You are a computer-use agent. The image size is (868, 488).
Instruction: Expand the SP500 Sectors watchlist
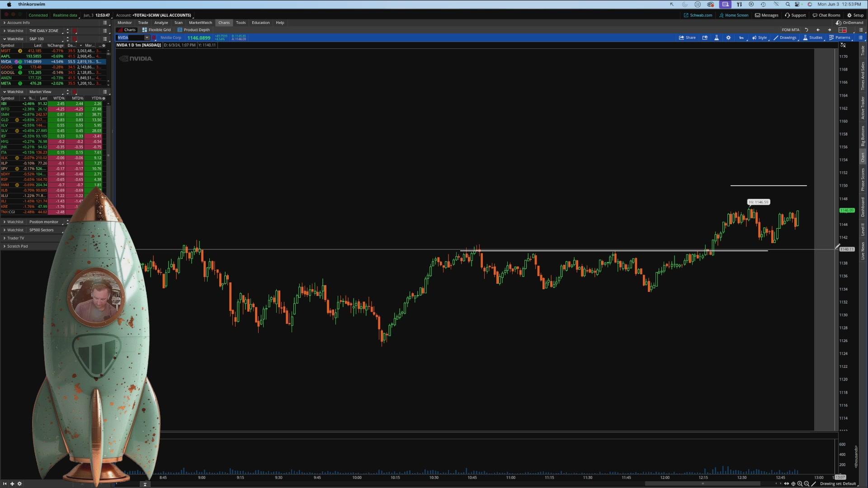5,230
